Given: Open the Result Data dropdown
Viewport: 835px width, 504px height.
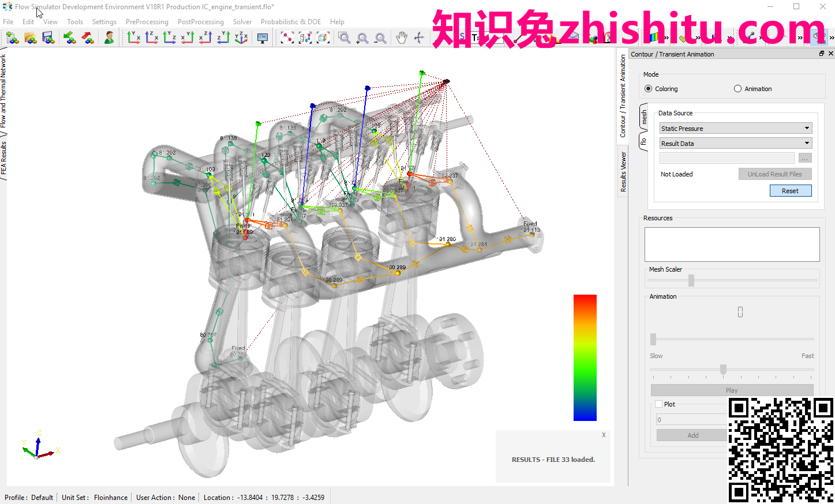Looking at the screenshot, I should (736, 143).
